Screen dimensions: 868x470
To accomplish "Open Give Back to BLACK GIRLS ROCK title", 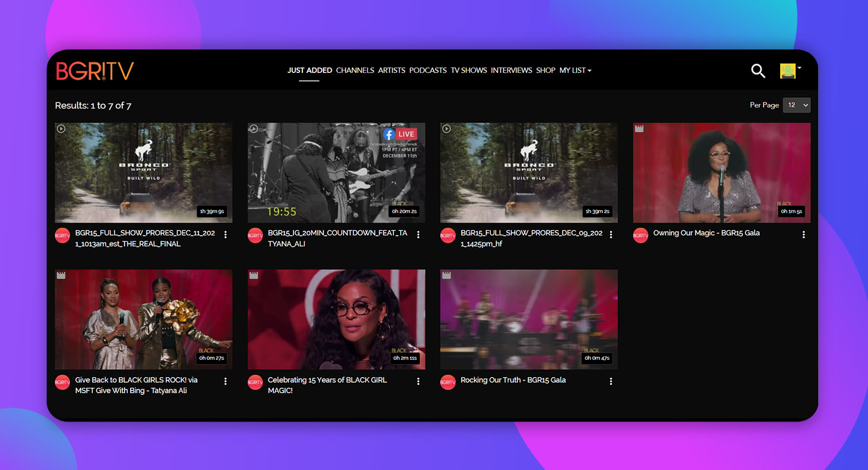I will tap(136, 385).
